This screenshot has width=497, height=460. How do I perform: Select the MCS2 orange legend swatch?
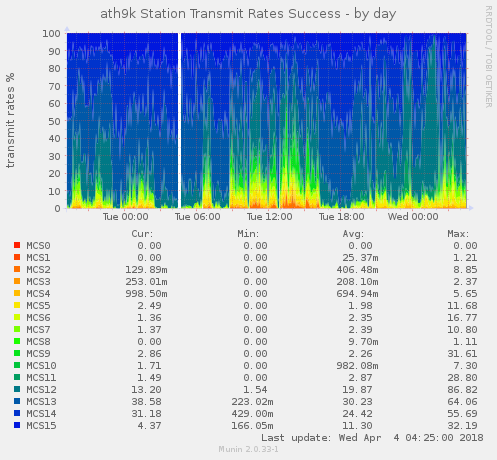coord(17,269)
